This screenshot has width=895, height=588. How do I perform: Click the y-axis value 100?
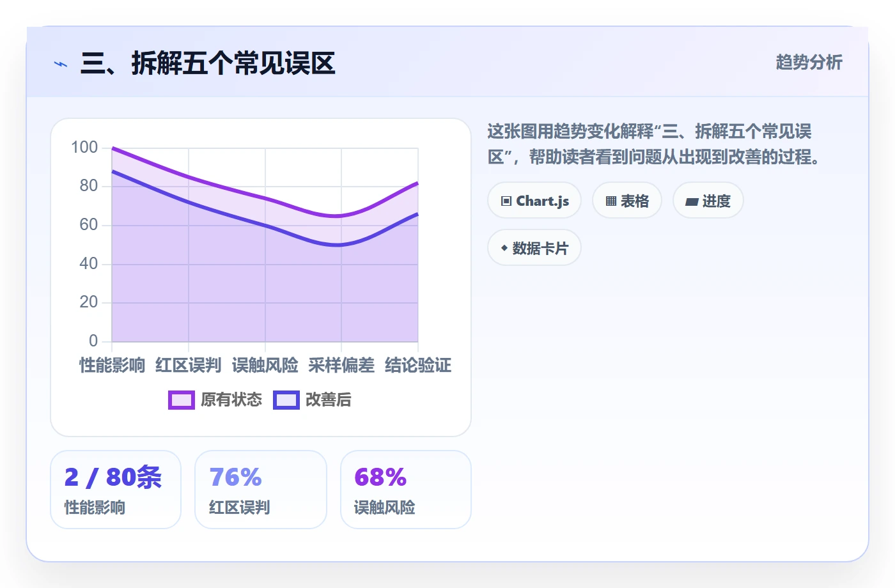84,148
